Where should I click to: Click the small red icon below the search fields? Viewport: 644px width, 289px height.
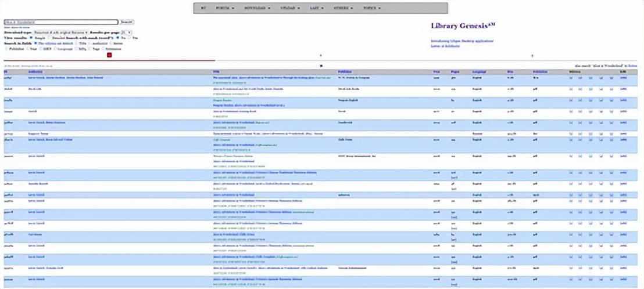(x=109, y=55)
